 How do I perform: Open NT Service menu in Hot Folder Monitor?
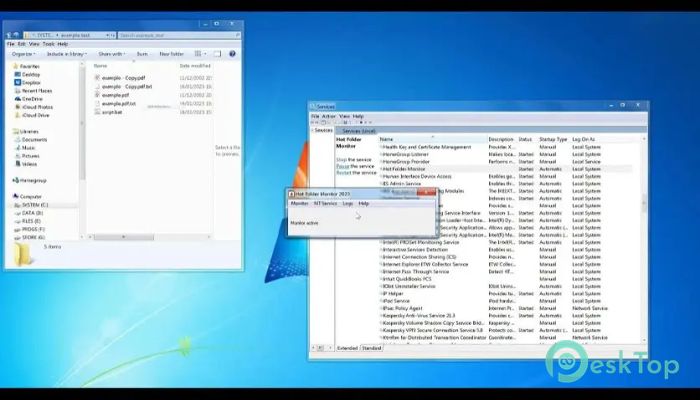pyautogui.click(x=325, y=204)
